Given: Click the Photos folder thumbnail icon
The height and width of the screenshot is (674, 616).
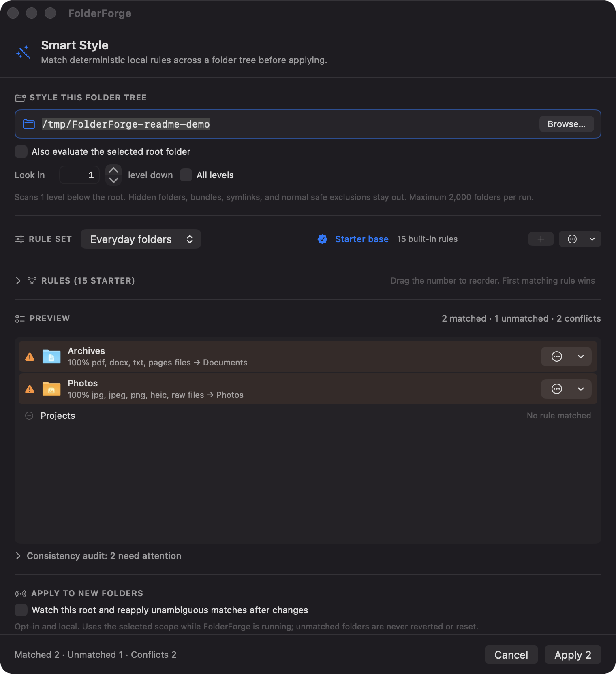Looking at the screenshot, I should coord(51,389).
